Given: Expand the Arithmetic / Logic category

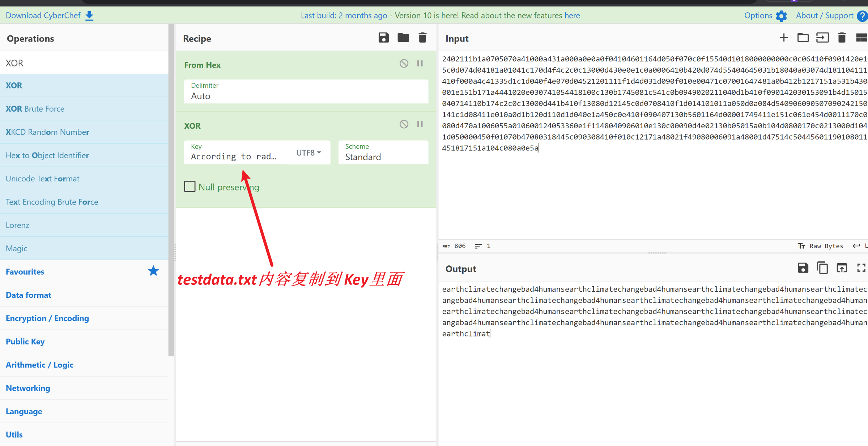Looking at the screenshot, I should tap(84, 365).
